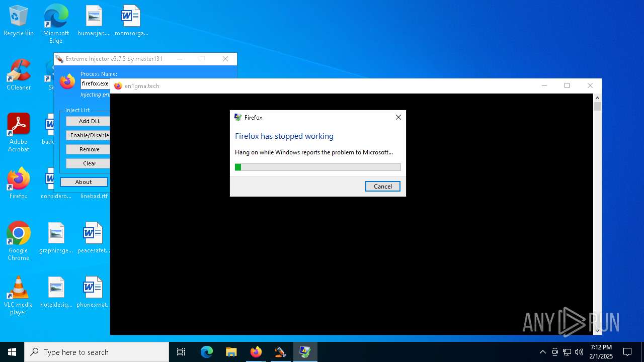Select hoteldesig image file on desktop
This screenshot has width=644, height=362.
(x=56, y=292)
